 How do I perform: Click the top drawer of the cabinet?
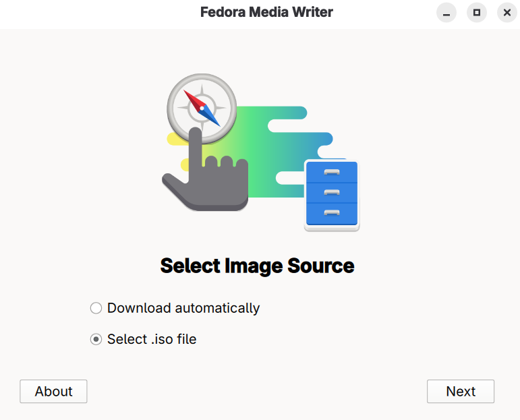(331, 172)
